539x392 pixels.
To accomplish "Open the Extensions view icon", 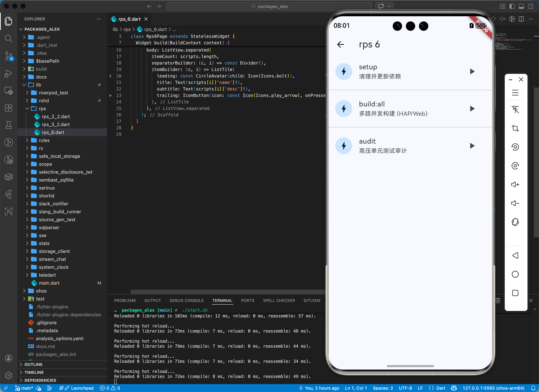I will click(x=8, y=108).
